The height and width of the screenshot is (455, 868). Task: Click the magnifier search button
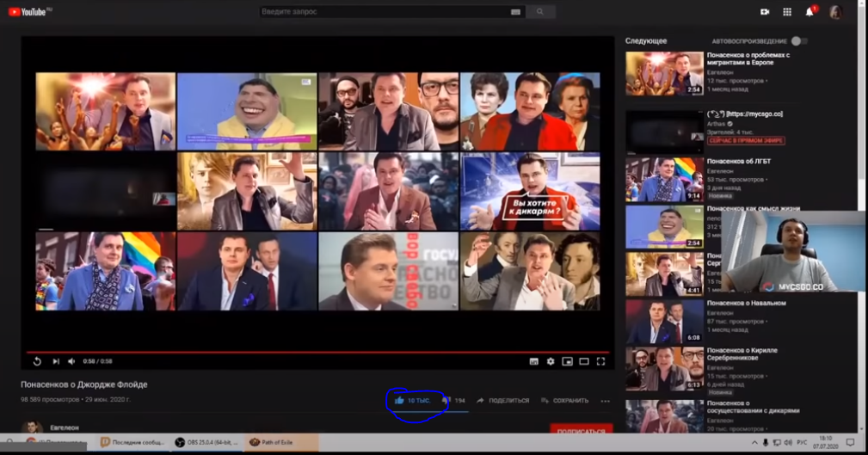[x=540, y=12]
